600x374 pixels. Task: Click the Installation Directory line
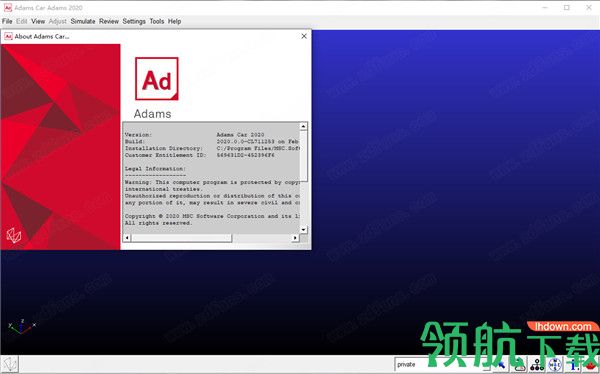pyautogui.click(x=212, y=148)
